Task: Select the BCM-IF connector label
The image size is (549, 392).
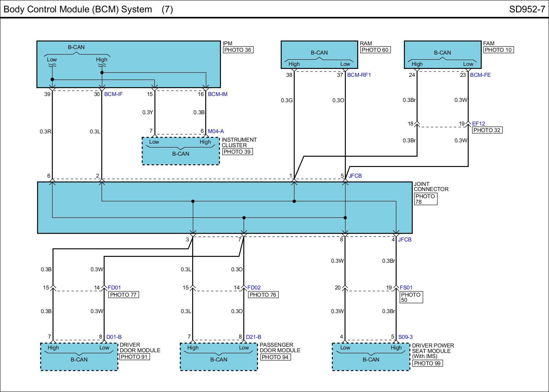Action: point(113,94)
